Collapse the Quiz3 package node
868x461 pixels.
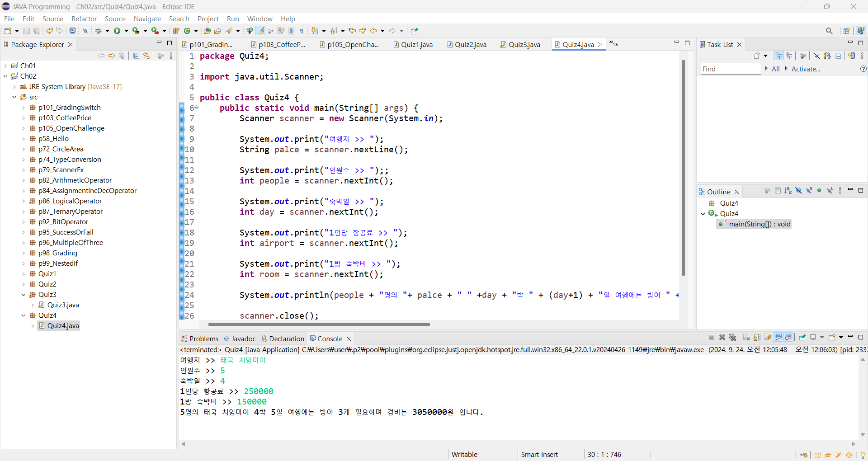click(x=24, y=295)
